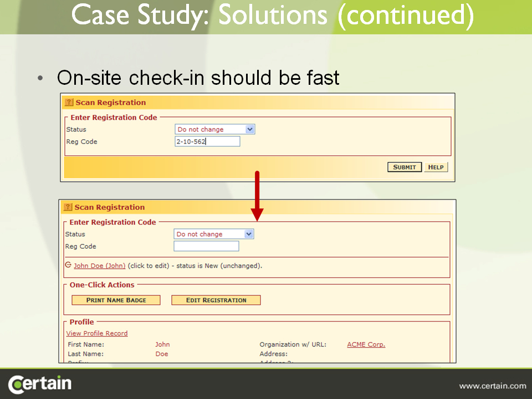The width and height of the screenshot is (532, 399).
Task: Click the www.certain.com text in the footer
Action: click(493, 386)
